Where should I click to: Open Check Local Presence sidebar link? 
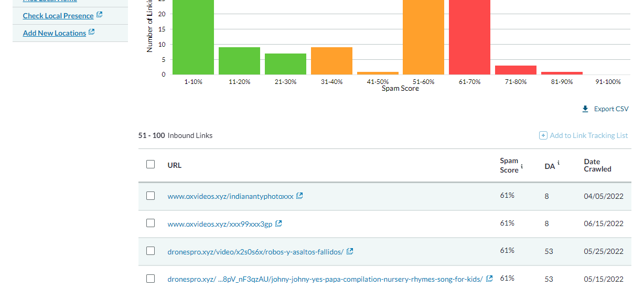tap(58, 16)
